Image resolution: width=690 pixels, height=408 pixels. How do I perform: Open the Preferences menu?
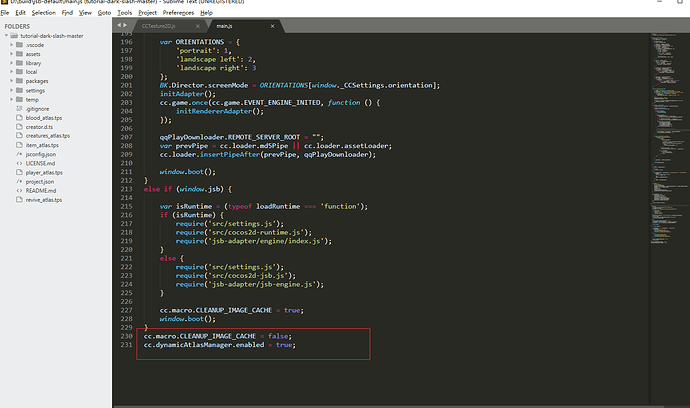(178, 13)
